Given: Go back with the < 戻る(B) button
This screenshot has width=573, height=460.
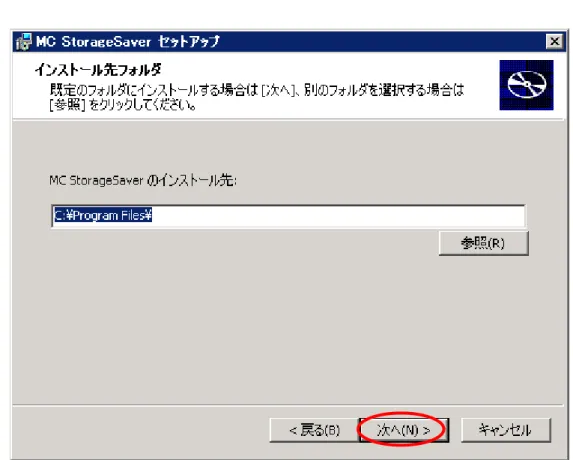Looking at the screenshot, I should click(314, 430).
